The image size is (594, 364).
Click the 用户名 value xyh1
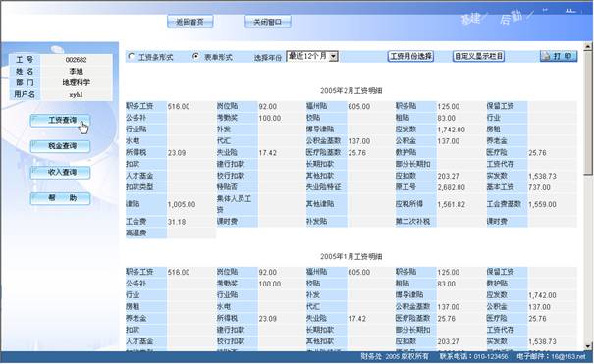click(77, 94)
